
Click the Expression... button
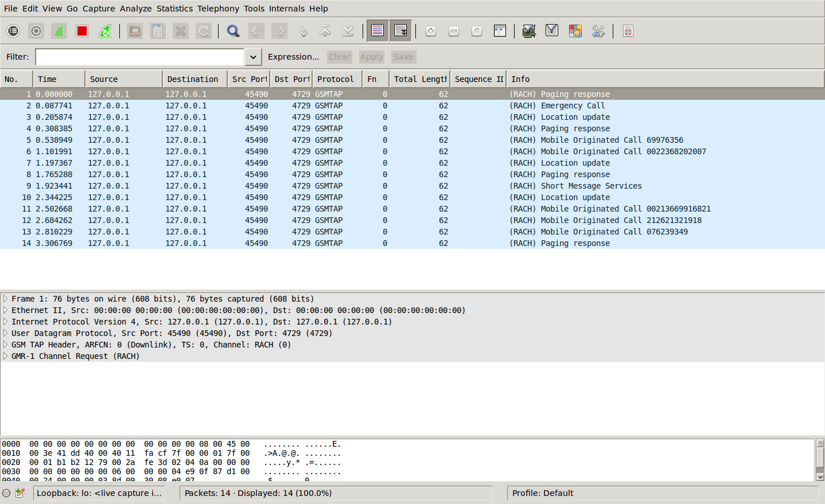point(293,57)
